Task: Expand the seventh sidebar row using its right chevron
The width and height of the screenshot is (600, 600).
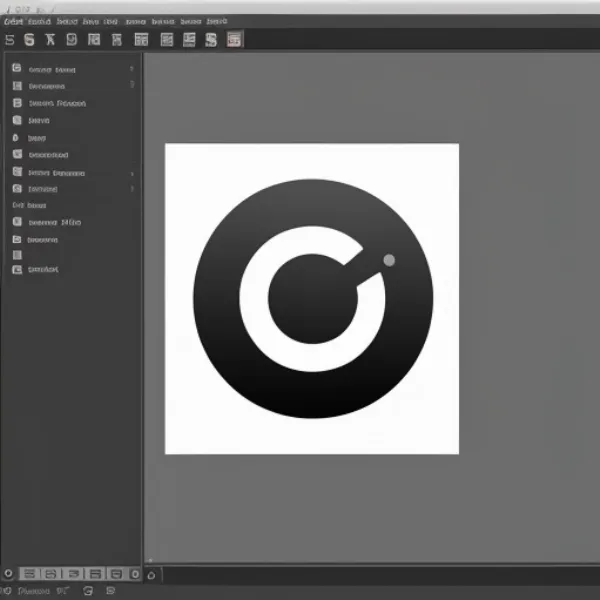Action: [x=132, y=173]
